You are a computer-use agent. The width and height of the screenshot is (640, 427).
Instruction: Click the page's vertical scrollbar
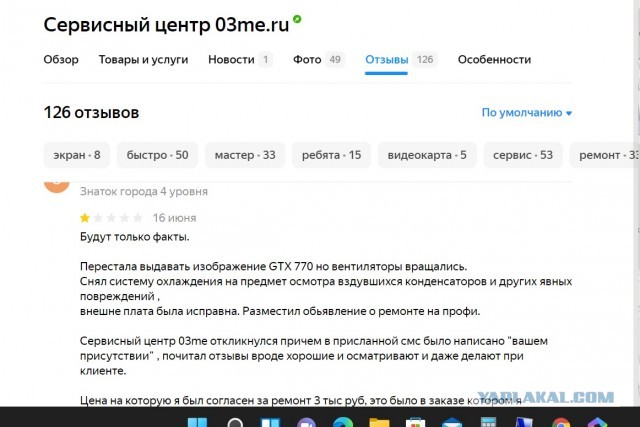[637, 204]
